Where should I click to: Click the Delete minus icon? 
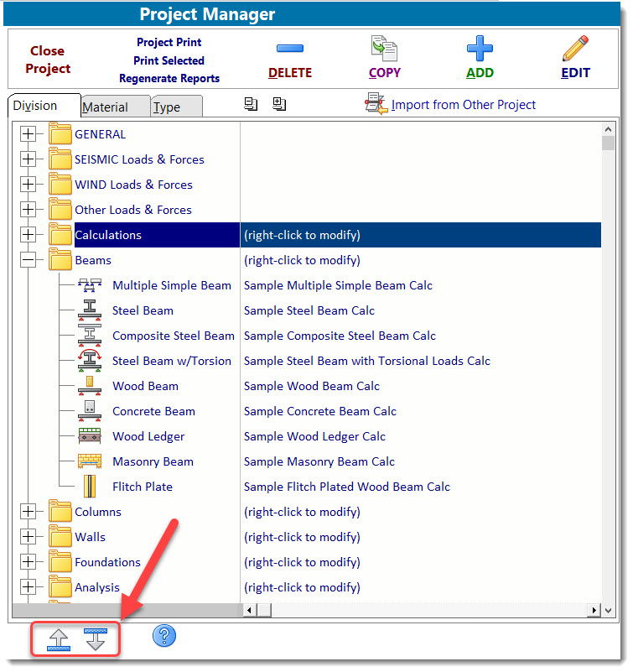(289, 49)
